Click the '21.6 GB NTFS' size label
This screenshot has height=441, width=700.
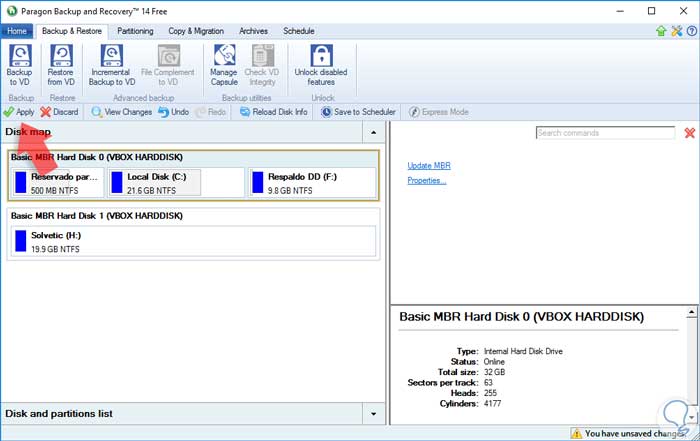click(x=151, y=191)
